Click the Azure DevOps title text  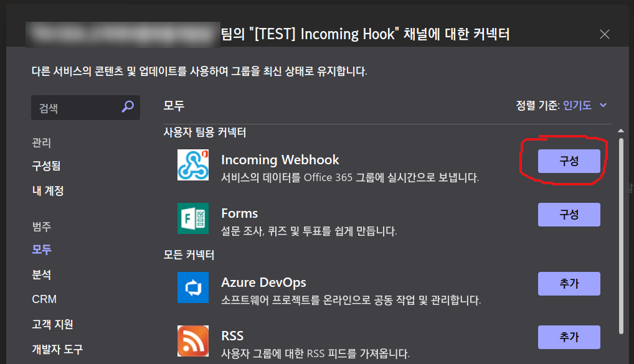pos(263,282)
